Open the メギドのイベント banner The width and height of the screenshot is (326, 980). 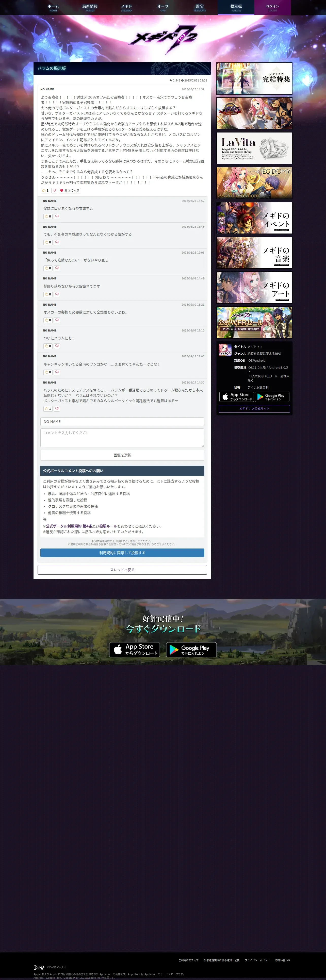pyautogui.click(x=254, y=218)
